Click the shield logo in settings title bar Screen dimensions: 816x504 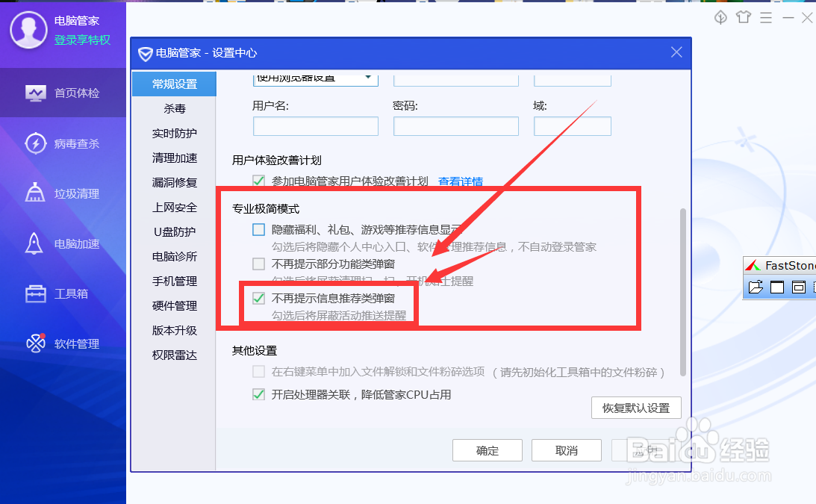click(145, 54)
